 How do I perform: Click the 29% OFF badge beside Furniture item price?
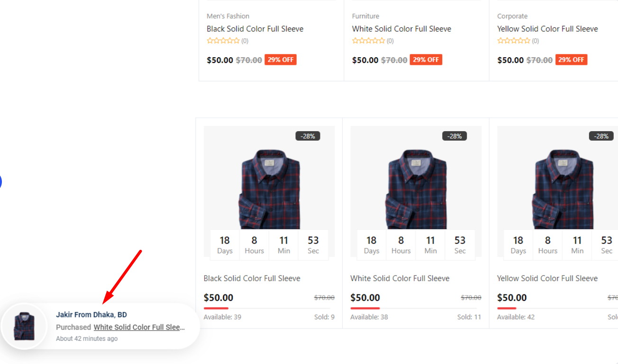(426, 60)
